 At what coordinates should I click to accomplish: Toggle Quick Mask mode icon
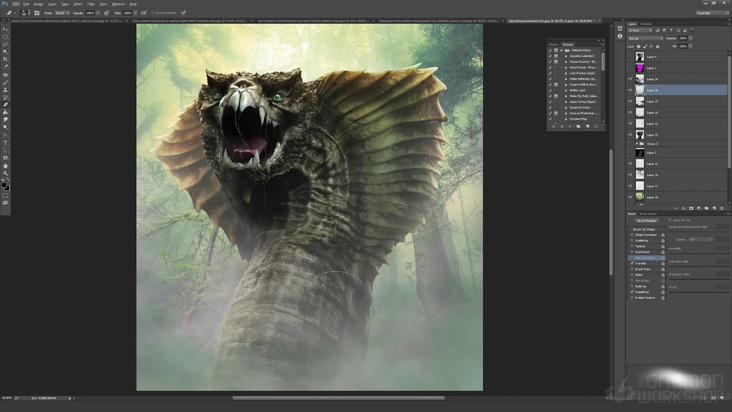(x=6, y=196)
